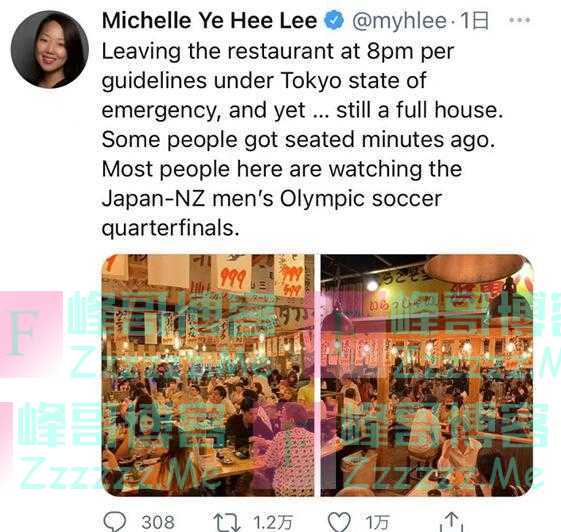561x532 pixels.
Task: Click the @myhlee handle
Action: [x=399, y=21]
